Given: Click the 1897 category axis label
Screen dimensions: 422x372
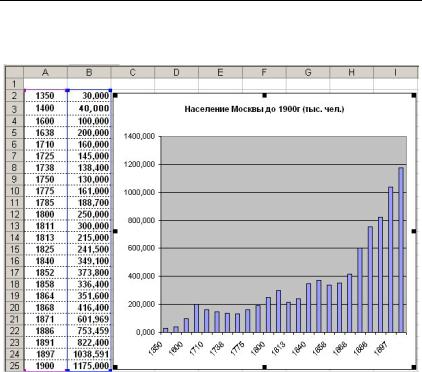Looking at the screenshot, I should pyautogui.click(x=381, y=349).
